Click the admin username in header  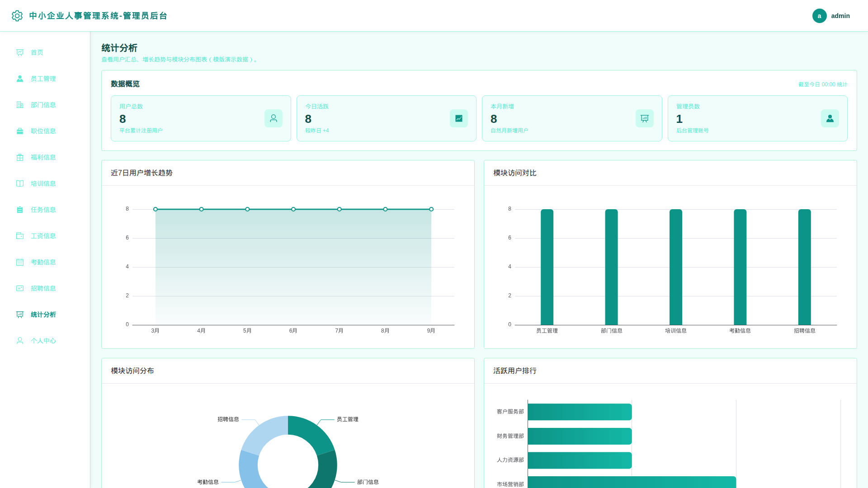click(840, 16)
